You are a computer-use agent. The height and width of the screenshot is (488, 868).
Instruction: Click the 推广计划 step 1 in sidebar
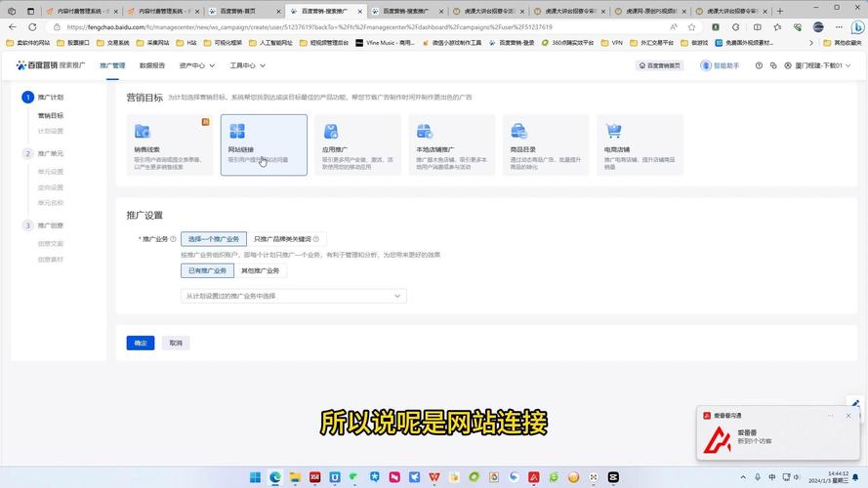click(x=43, y=97)
